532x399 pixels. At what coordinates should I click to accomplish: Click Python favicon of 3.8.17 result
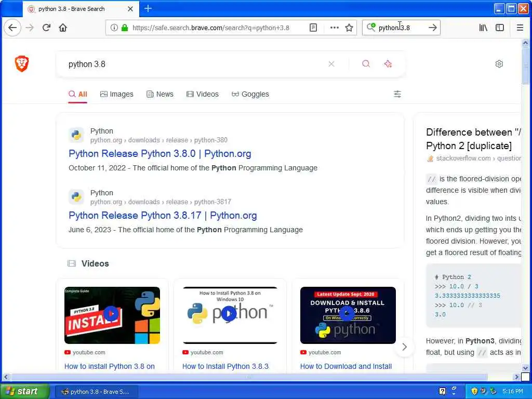[76, 197]
